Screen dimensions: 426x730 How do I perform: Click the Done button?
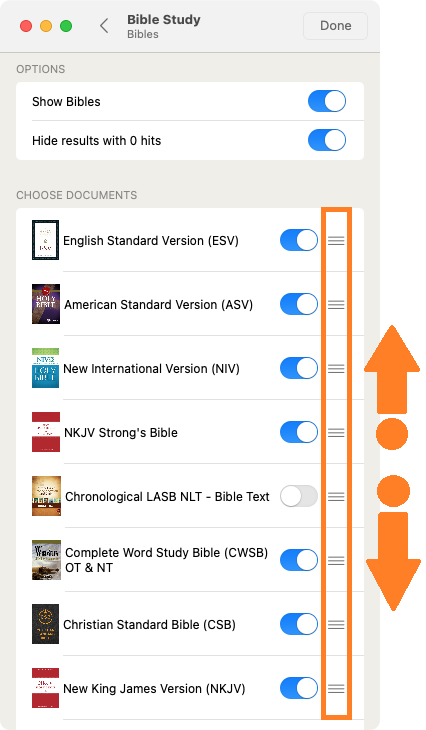point(335,26)
